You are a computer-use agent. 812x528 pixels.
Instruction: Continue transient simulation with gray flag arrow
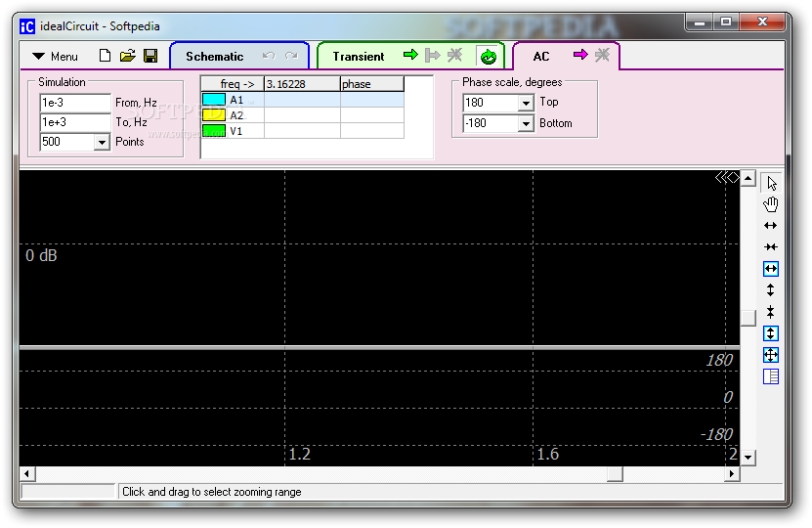tap(432, 55)
